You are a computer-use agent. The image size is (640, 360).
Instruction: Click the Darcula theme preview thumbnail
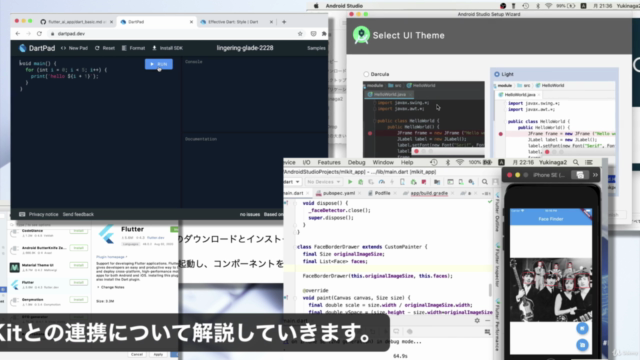[424, 120]
